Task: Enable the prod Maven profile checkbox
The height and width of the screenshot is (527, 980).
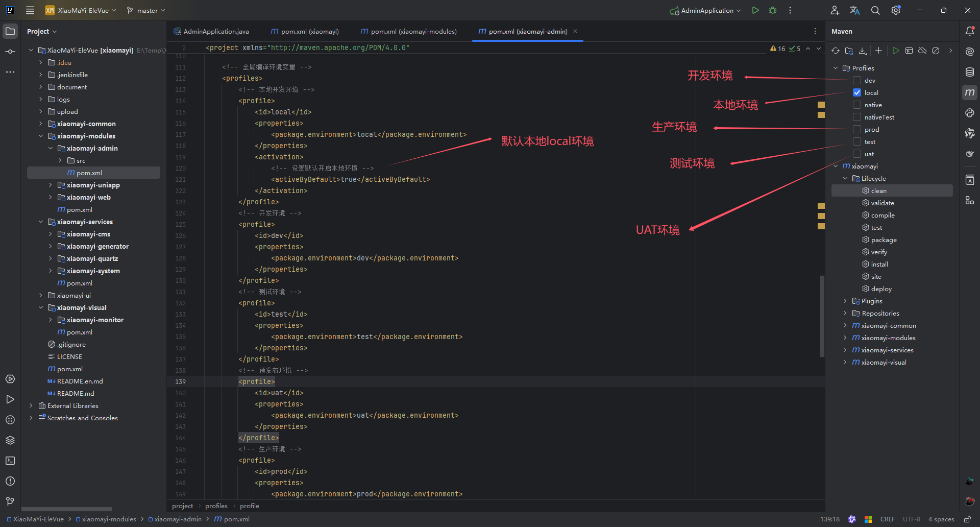Action: click(857, 129)
